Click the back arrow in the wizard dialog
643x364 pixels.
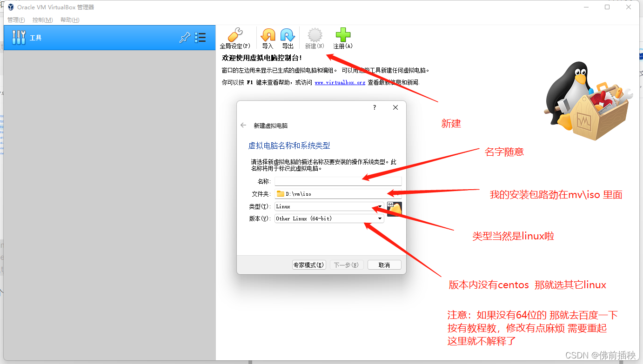(x=243, y=126)
